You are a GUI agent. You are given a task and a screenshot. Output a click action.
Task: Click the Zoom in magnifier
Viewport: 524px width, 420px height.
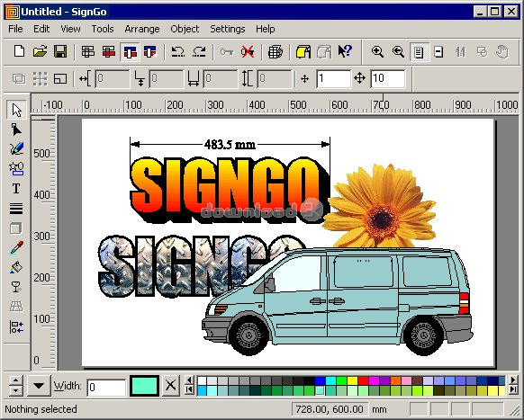377,52
